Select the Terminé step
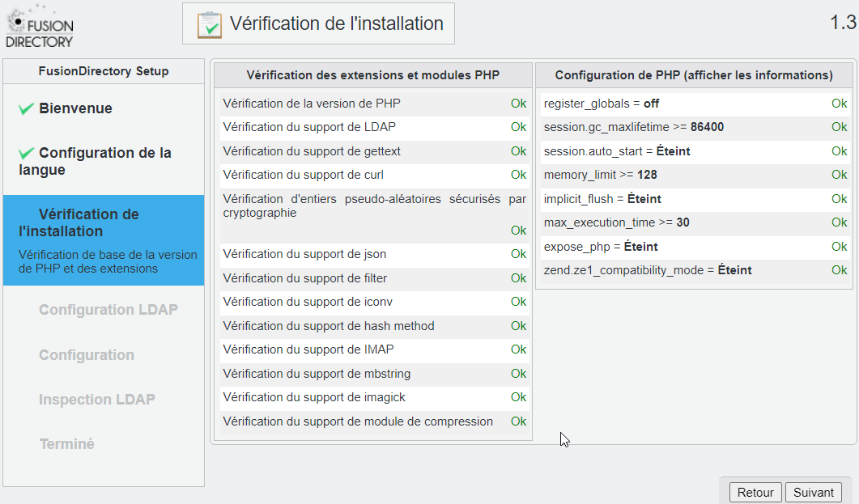Screen dimensions: 859x504 point(67,444)
